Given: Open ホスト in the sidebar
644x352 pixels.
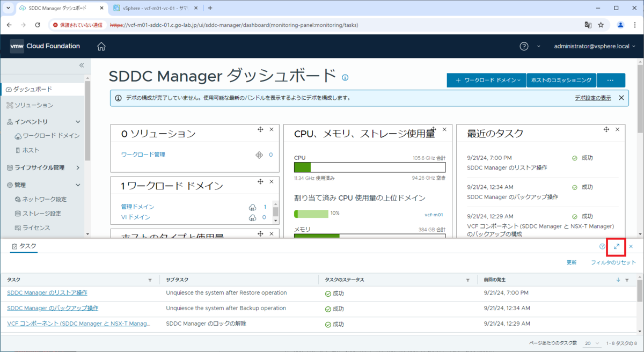Looking at the screenshot, I should click(31, 150).
